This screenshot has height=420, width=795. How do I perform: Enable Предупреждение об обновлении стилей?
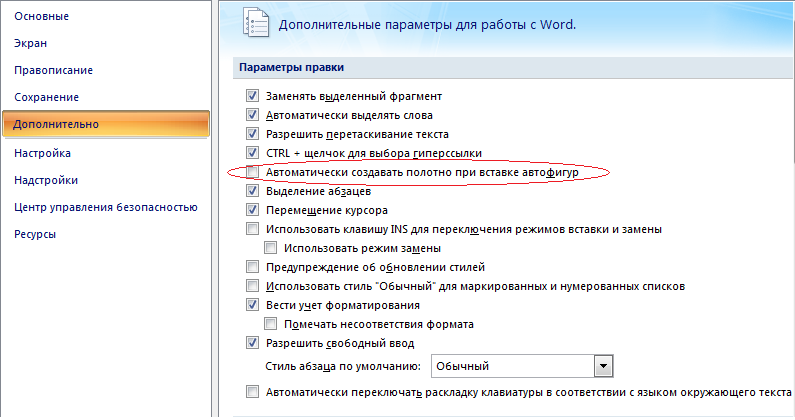click(252, 266)
